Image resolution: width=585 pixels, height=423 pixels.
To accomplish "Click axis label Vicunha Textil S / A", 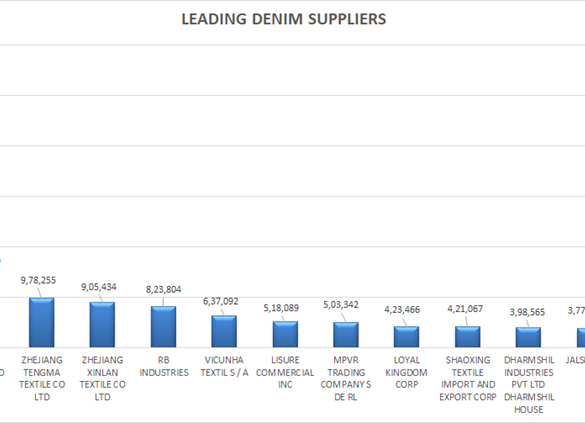I will tap(224, 366).
